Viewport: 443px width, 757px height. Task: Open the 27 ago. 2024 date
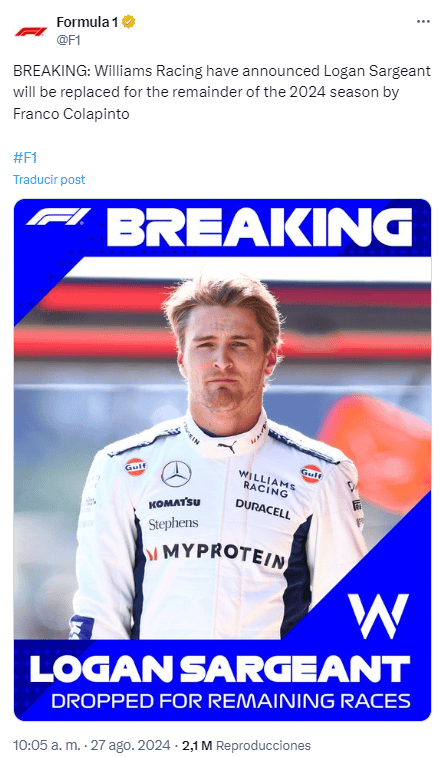click(130, 745)
